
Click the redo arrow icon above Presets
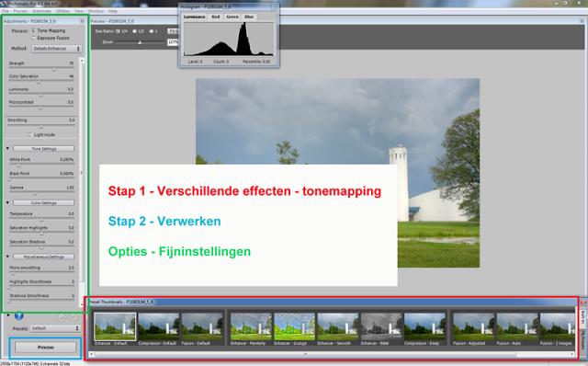[x=73, y=317]
